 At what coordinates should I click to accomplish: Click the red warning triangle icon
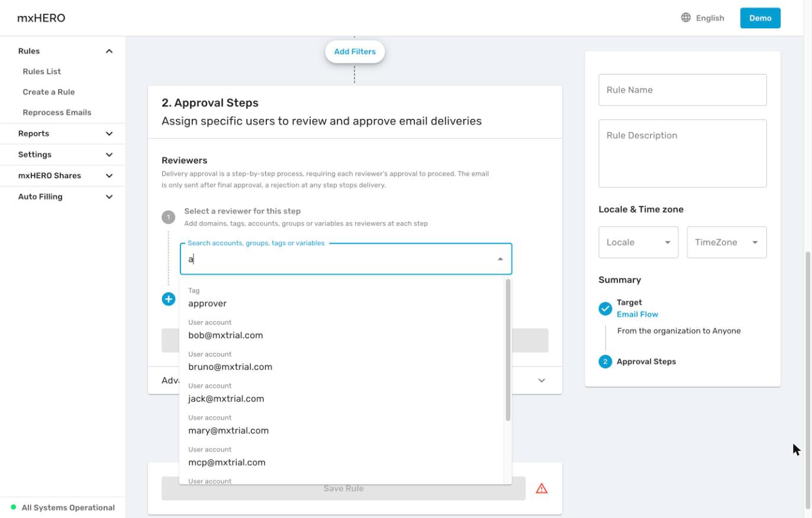542,488
